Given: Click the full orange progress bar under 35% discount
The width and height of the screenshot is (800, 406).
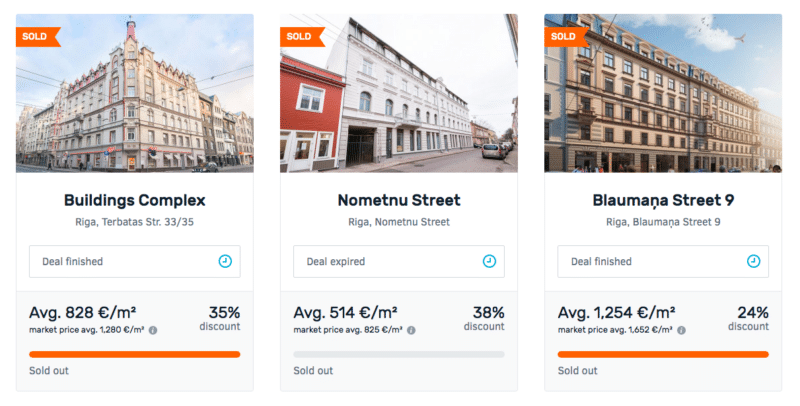Looking at the screenshot, I should (135, 354).
